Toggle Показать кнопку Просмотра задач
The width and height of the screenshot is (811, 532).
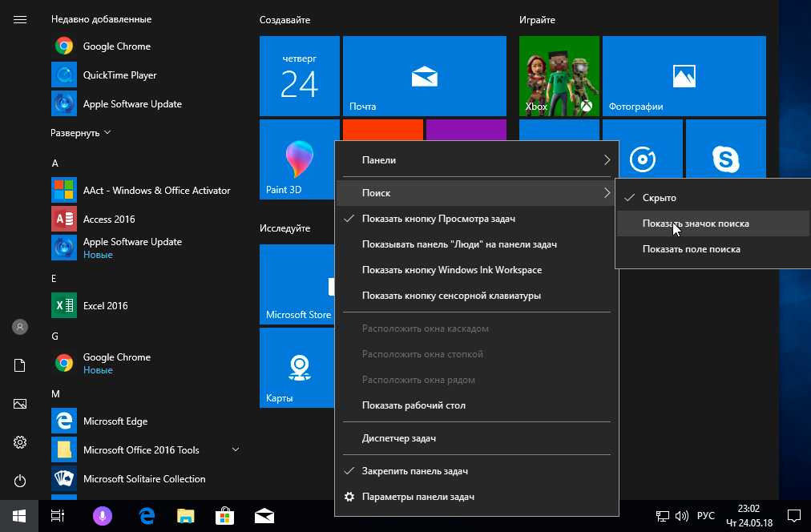[477, 219]
